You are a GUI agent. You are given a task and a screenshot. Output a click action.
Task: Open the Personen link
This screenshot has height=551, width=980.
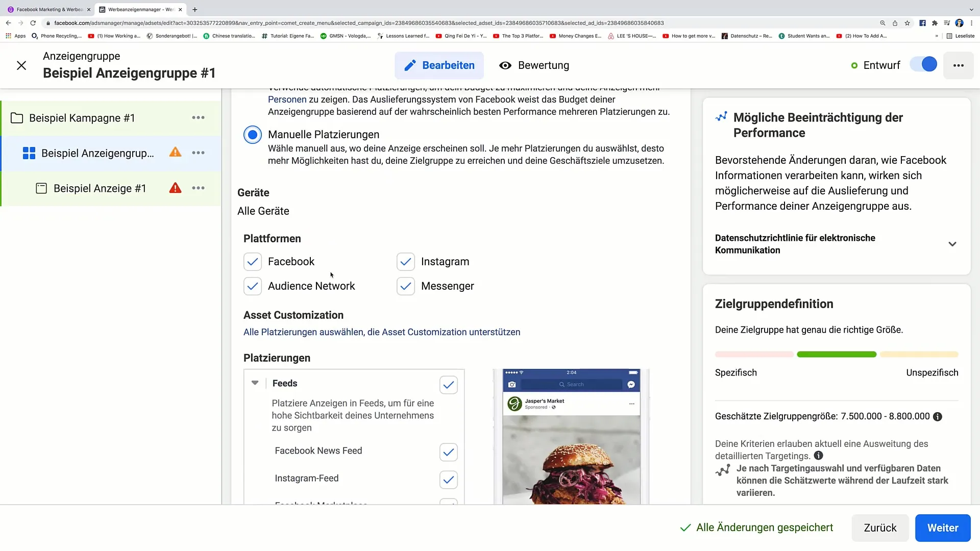287,99
